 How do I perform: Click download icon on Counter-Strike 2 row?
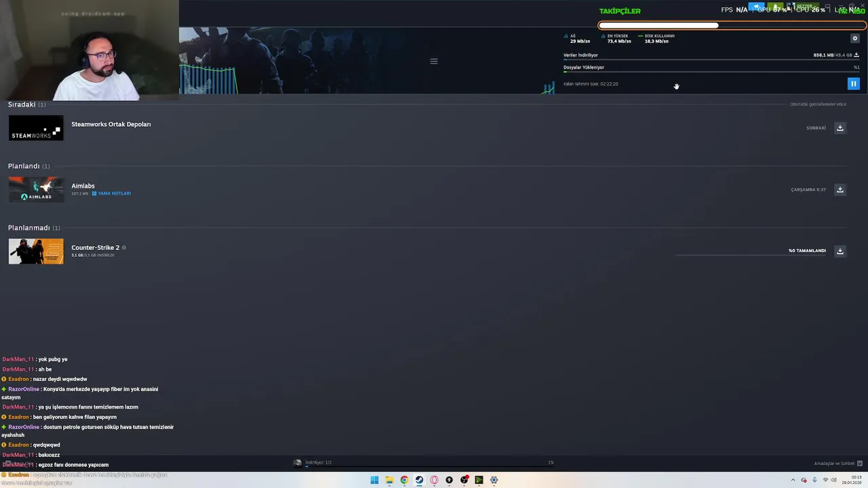coord(840,251)
